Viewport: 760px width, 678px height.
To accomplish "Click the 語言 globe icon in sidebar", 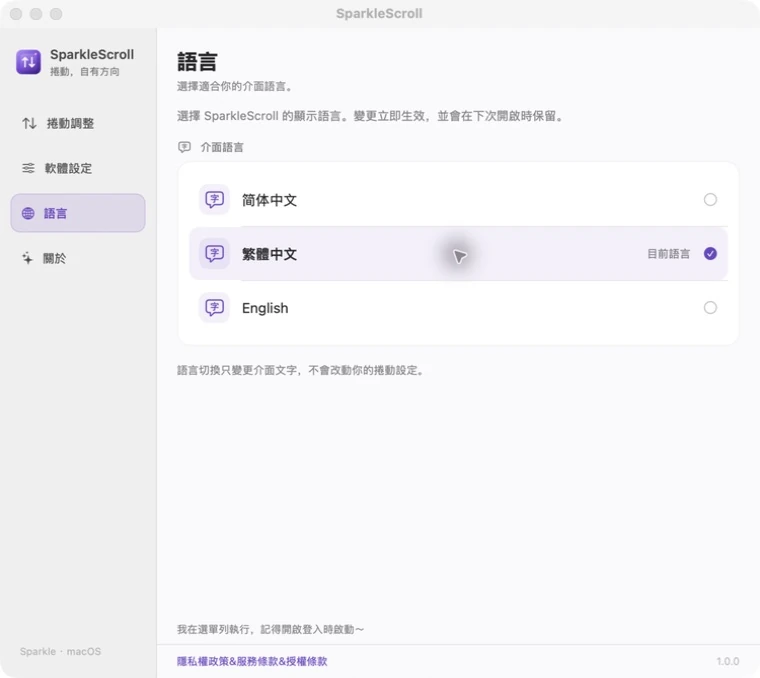I will (28, 213).
